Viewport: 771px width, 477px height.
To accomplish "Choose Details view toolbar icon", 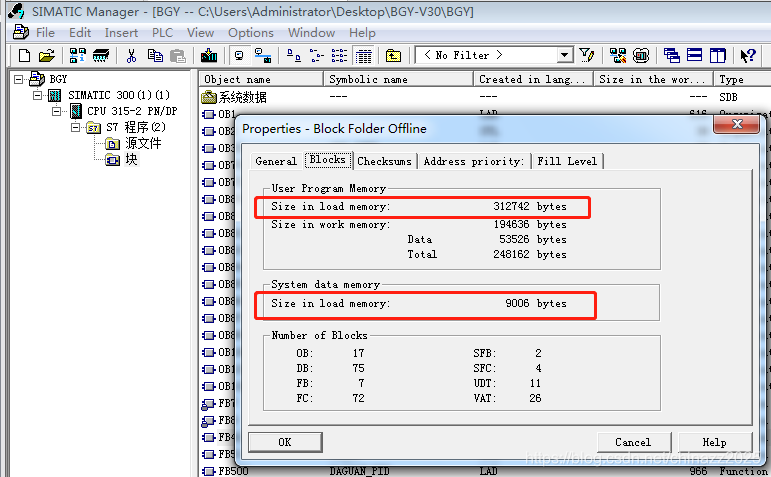I will [x=363, y=56].
